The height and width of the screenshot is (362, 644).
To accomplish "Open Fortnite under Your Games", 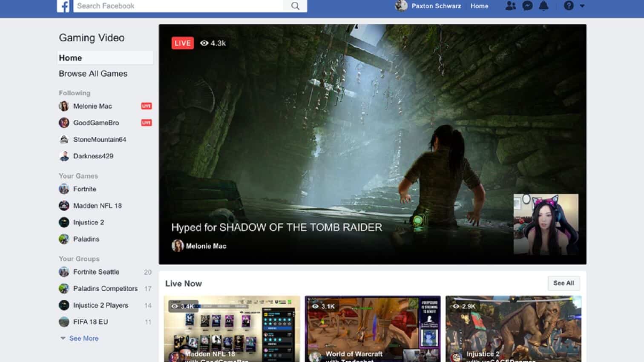I will (85, 189).
